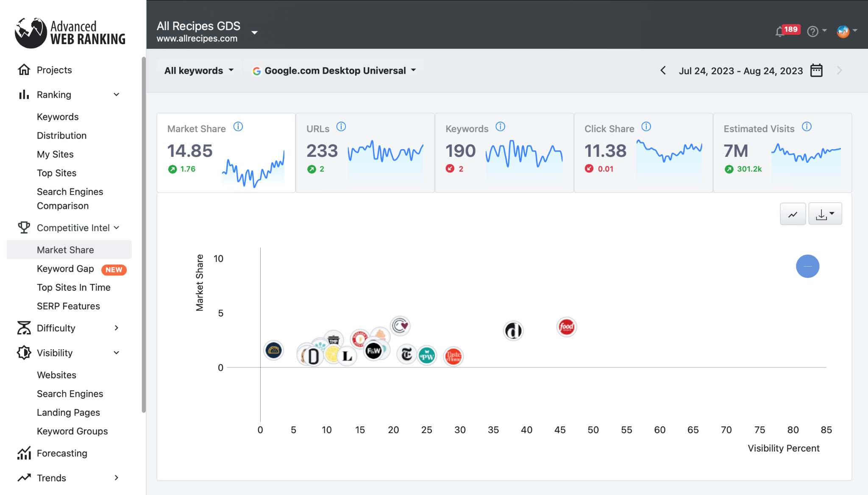Click the previous date range arrow
Image resolution: width=868 pixels, height=495 pixels.
click(x=663, y=70)
